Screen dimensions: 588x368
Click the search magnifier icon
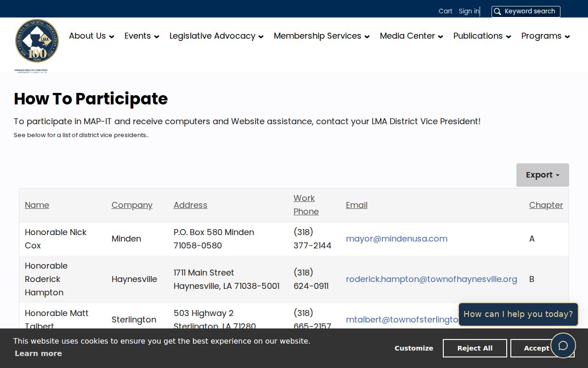pos(498,11)
